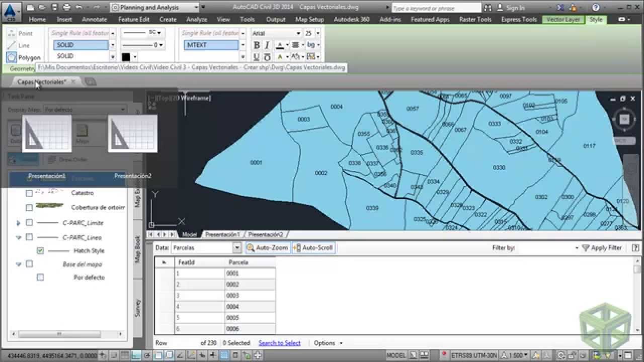The image size is (644, 362).
Task: Open the Feature Edit ribbon tab
Action: click(133, 20)
